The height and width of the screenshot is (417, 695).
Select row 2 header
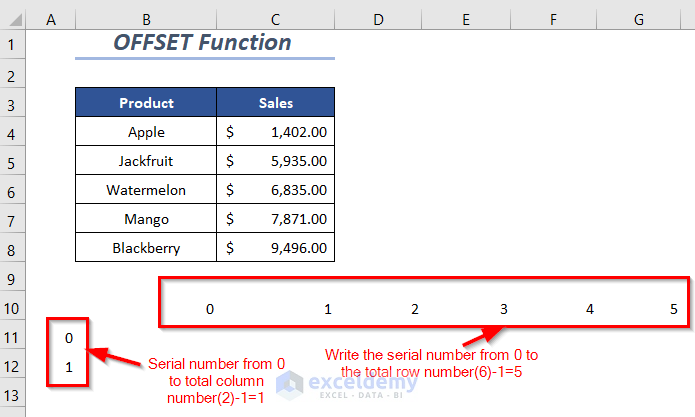12,74
